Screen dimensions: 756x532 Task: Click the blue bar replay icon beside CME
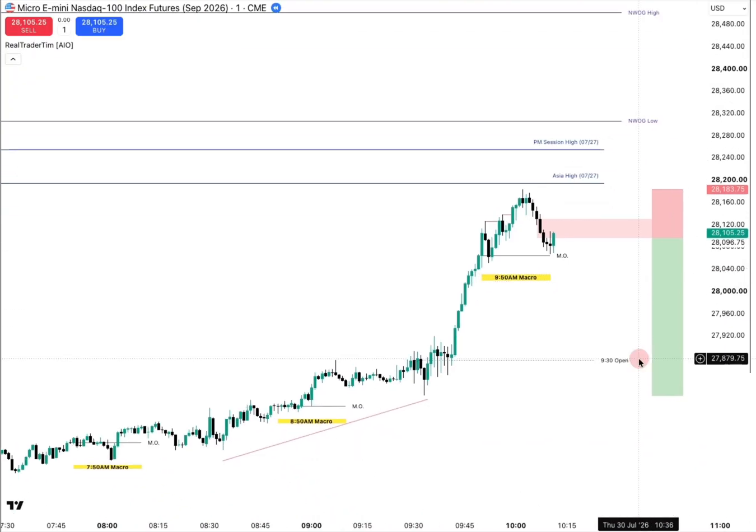[x=276, y=8]
